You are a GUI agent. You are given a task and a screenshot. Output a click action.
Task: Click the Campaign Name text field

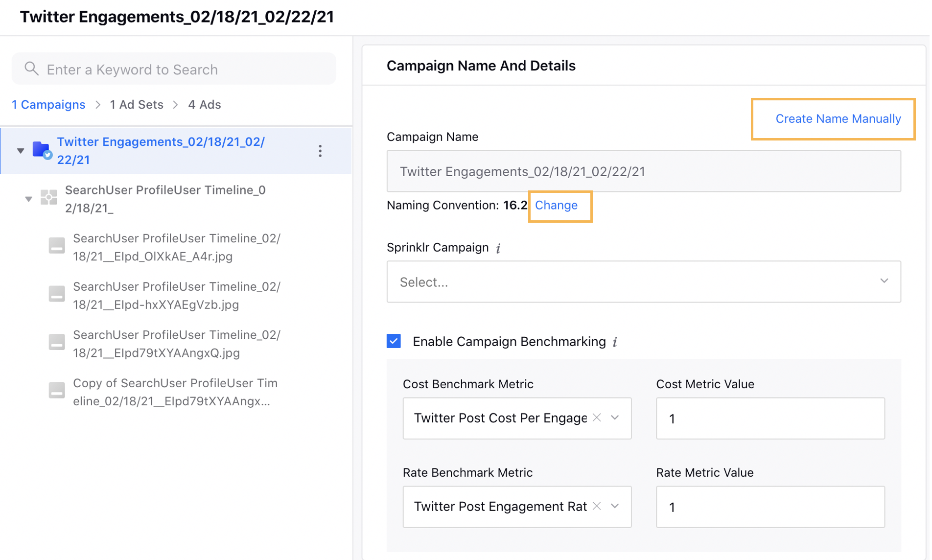coord(643,171)
